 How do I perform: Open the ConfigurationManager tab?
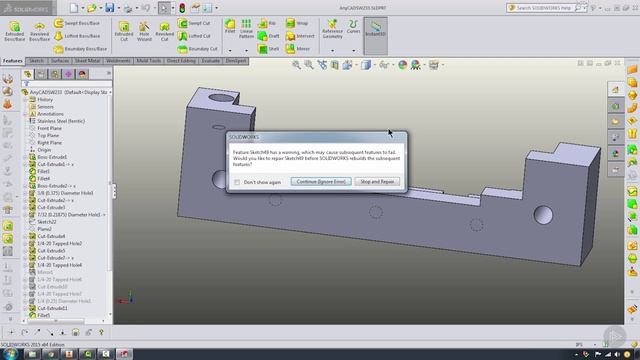coord(55,74)
